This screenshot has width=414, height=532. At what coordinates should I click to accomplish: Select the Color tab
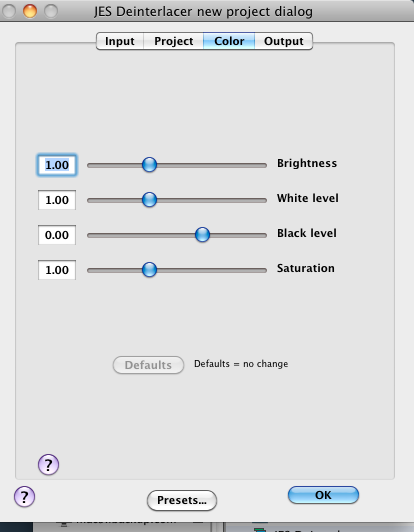click(229, 41)
